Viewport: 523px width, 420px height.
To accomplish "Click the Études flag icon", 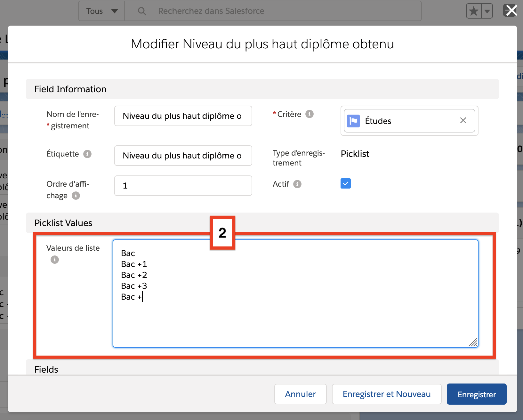I will 353,121.
